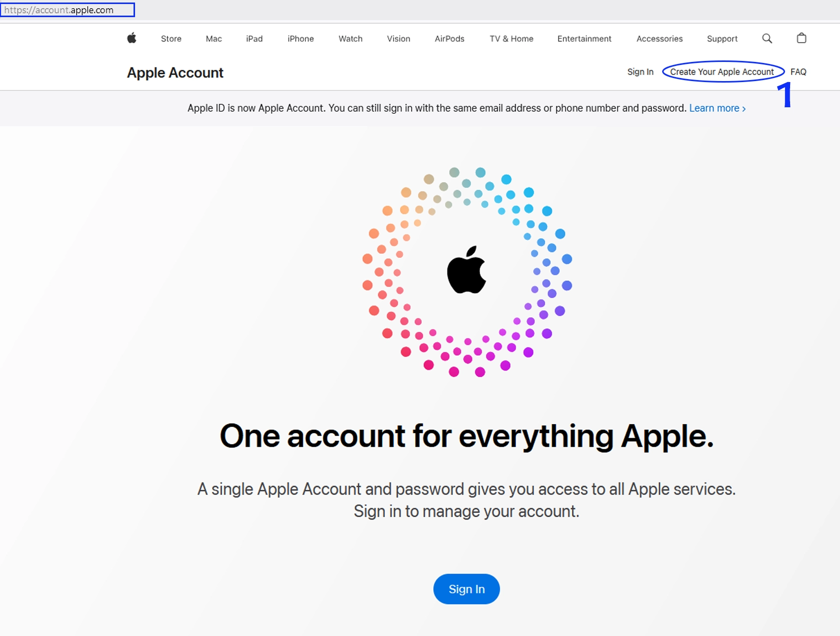Open the TV & Home menu
The image size is (840, 636).
click(x=511, y=39)
